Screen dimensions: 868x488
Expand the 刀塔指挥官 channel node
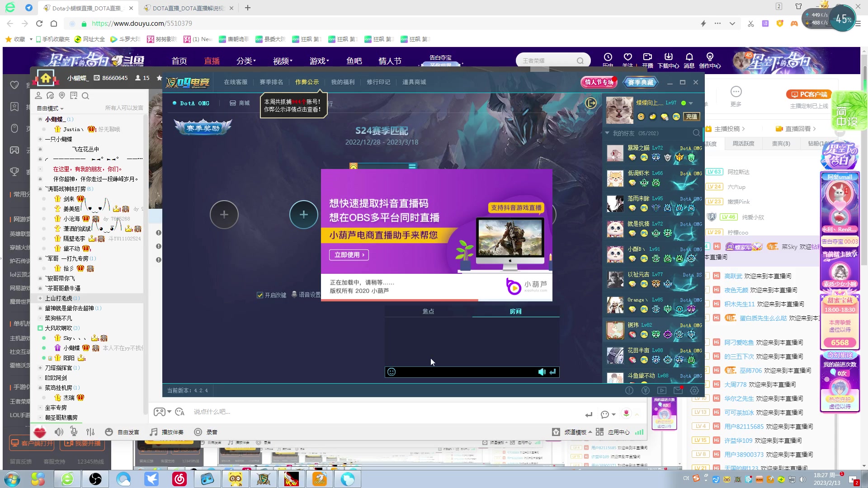coord(40,368)
